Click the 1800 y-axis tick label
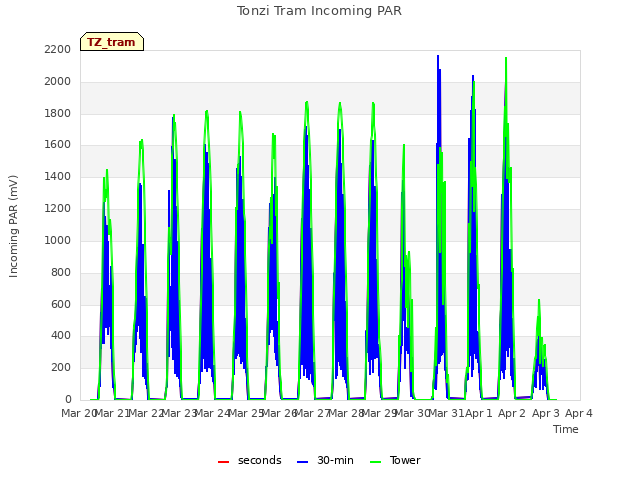 coord(58,113)
